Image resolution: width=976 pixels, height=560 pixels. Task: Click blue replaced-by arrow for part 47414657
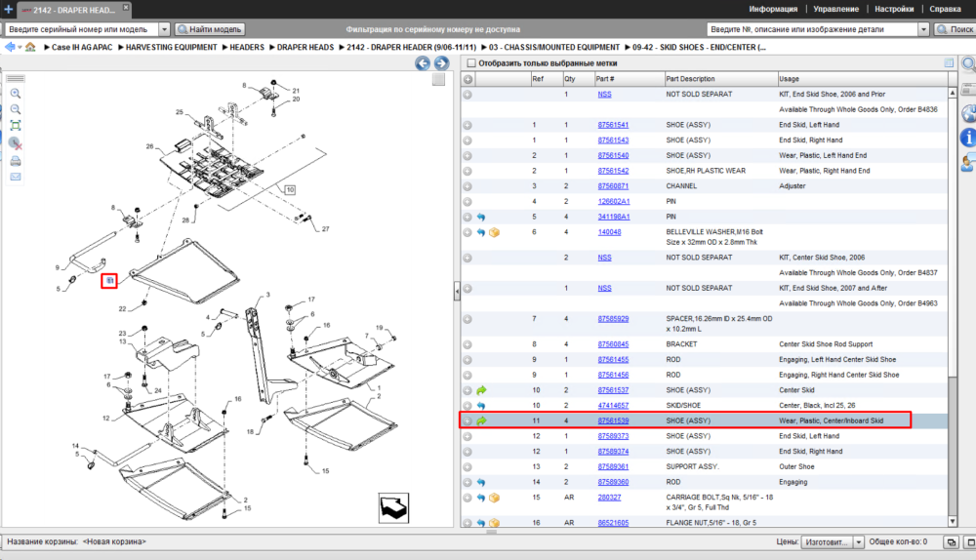click(x=481, y=406)
